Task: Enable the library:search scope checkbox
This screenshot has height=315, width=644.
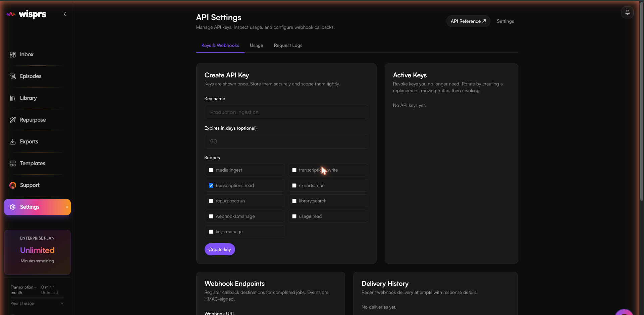Action: 294,201
